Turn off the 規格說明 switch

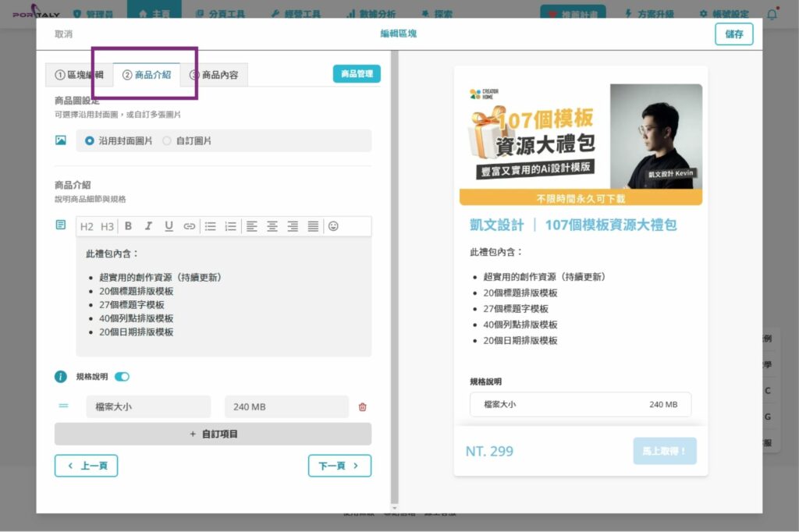122,377
